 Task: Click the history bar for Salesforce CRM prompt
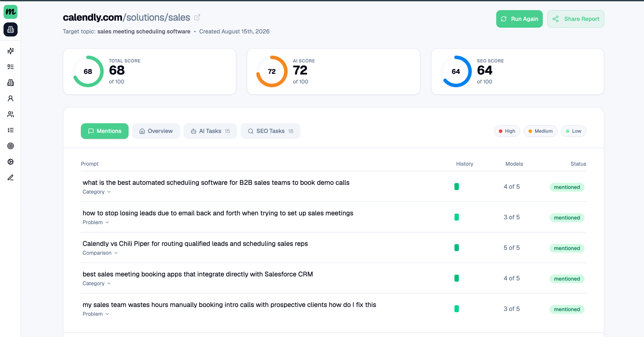pyautogui.click(x=456, y=278)
